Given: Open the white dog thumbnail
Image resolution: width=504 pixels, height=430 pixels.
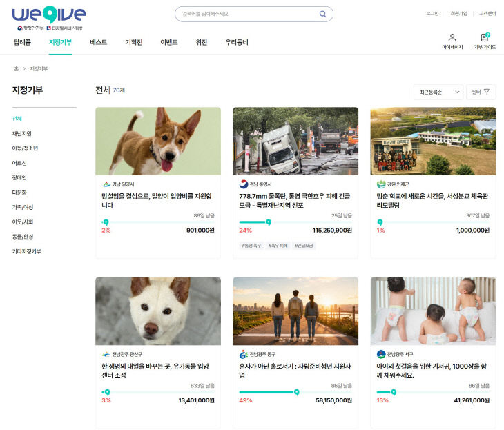Looking at the screenshot, I should click(158, 311).
